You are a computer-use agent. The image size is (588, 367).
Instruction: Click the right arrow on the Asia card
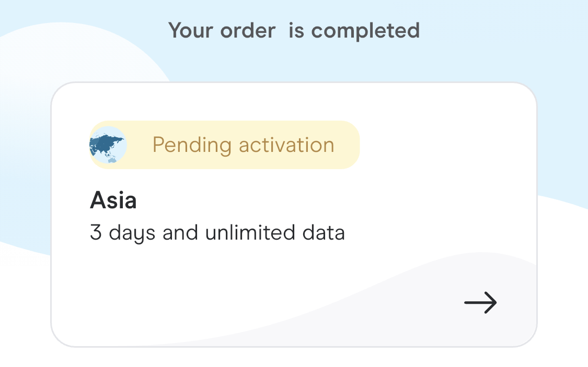(x=480, y=302)
